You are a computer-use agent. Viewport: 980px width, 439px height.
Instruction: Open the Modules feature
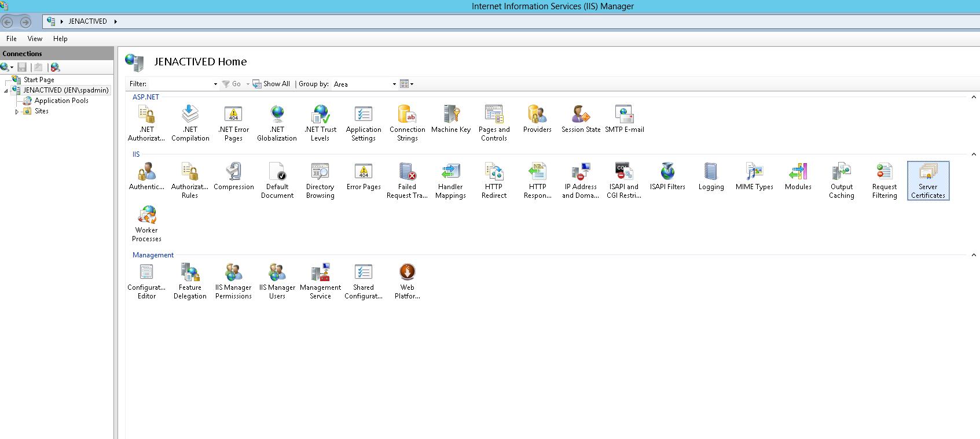[x=798, y=176]
